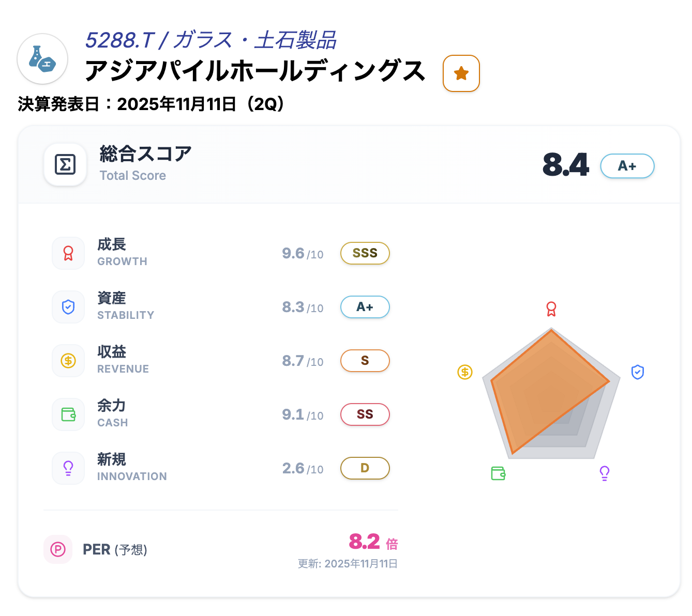Click the pink PER circle icon
Image resolution: width=692 pixels, height=616 pixels.
click(58, 549)
